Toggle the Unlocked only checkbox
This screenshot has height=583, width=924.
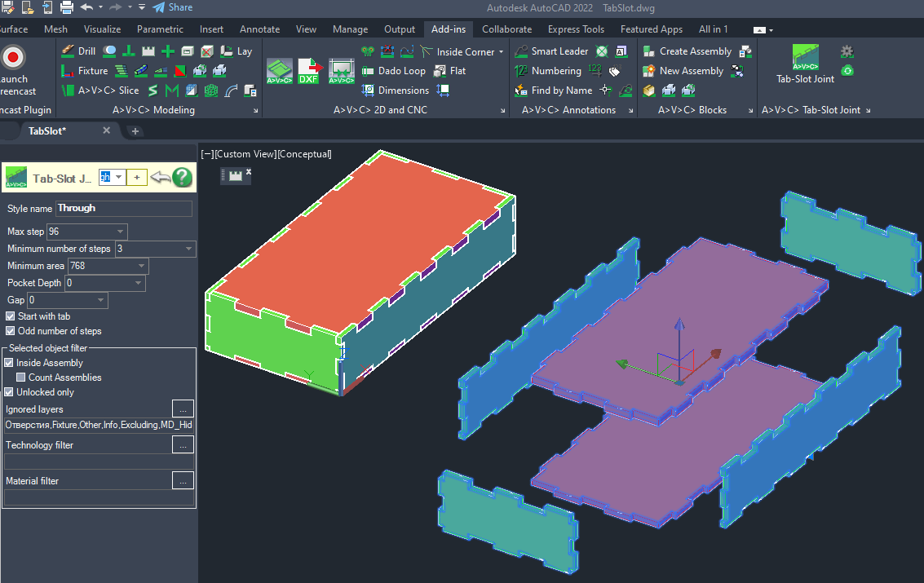pyautogui.click(x=9, y=392)
